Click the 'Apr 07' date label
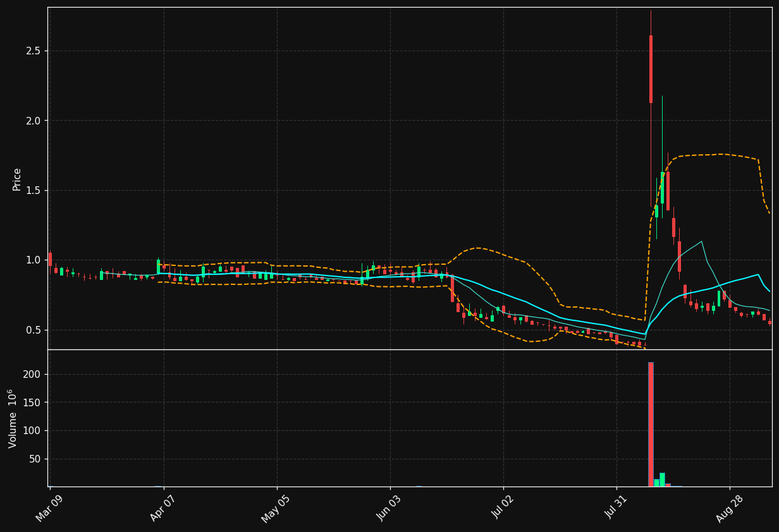Screen dimensions: 779x532 163,508
